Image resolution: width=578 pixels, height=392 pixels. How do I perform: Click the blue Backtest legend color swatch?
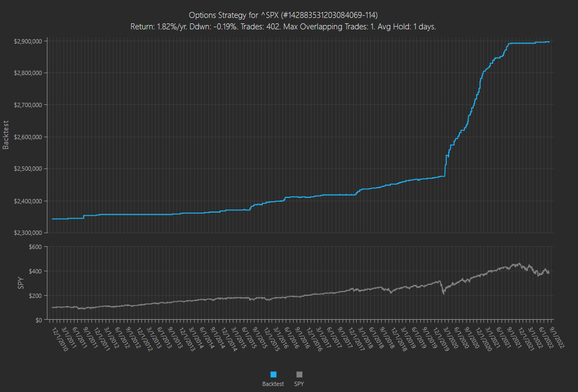[273, 374]
